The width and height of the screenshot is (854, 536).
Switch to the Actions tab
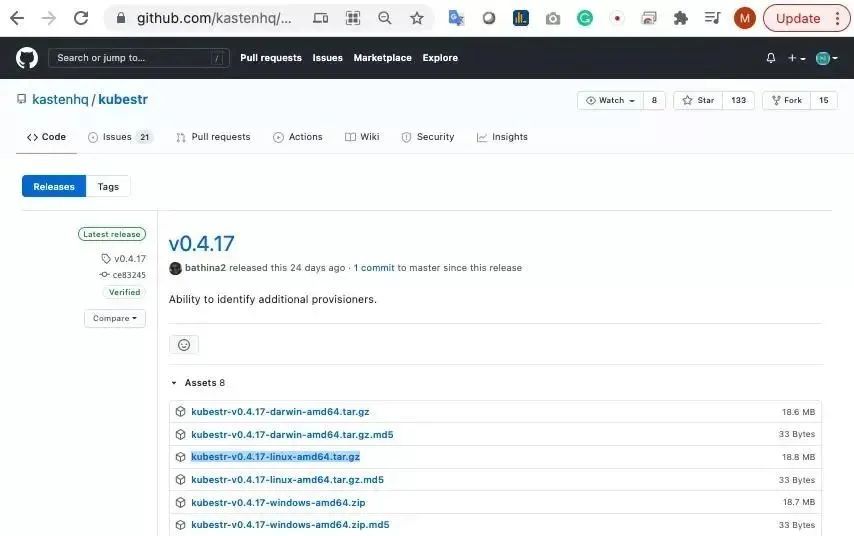coord(297,137)
